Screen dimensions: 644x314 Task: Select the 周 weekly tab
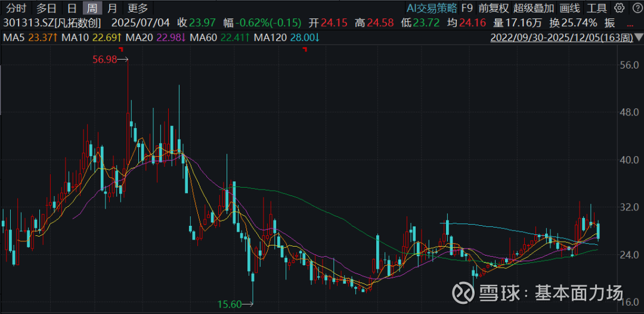91,8
